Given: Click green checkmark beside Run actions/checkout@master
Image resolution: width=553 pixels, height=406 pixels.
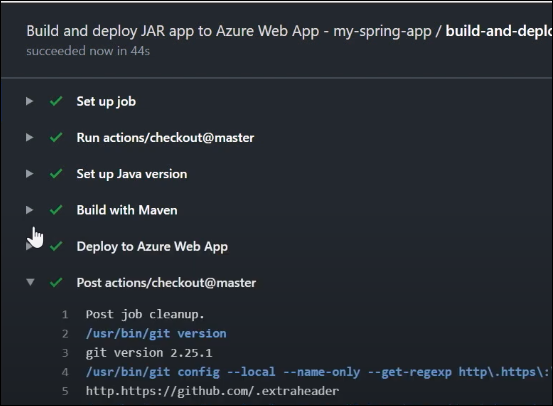Looking at the screenshot, I should coord(56,137).
